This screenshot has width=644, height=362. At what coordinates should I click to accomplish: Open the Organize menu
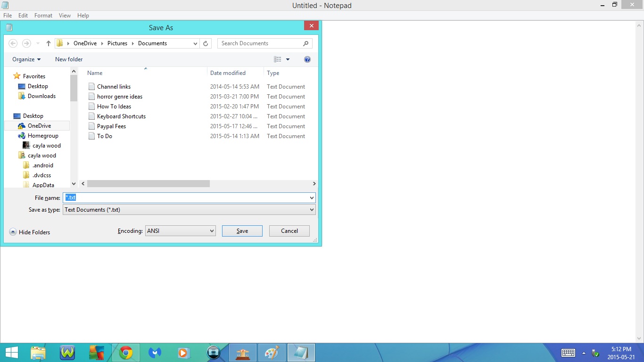click(x=26, y=59)
